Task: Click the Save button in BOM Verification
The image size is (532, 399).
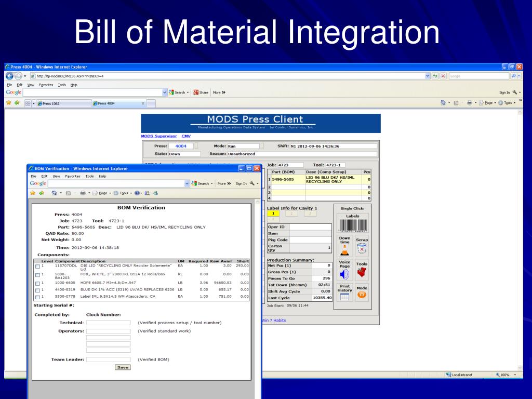Action: coord(123,367)
